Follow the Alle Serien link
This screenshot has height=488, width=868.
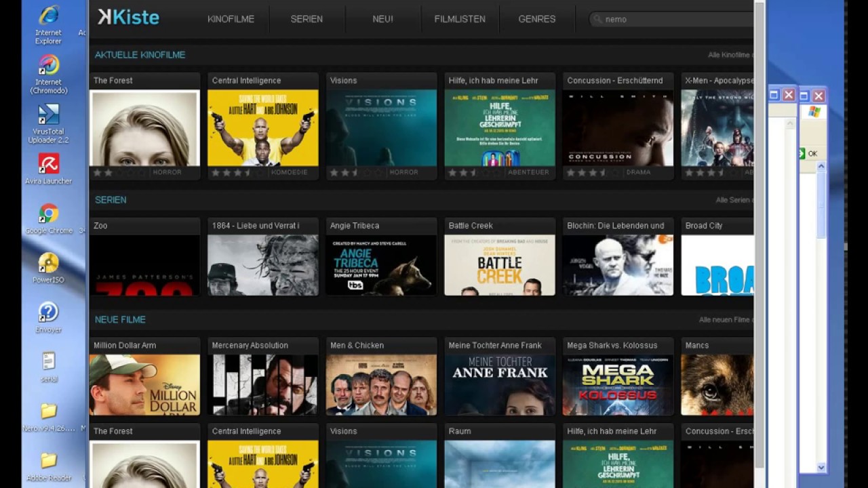tap(734, 200)
